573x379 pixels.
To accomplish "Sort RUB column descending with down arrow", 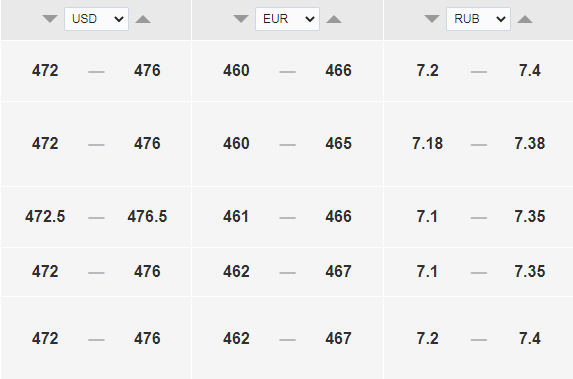I will [432, 19].
